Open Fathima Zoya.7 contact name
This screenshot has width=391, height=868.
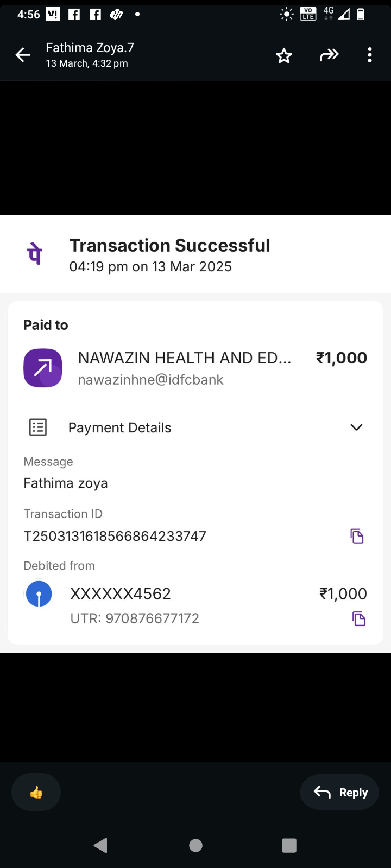pyautogui.click(x=90, y=48)
